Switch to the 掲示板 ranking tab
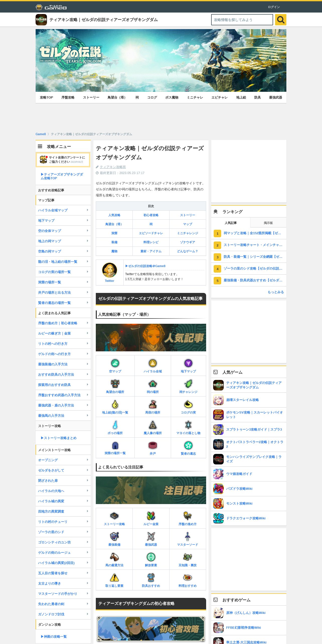Image resolution: width=322 pixels, height=644 pixels. pos(268,223)
